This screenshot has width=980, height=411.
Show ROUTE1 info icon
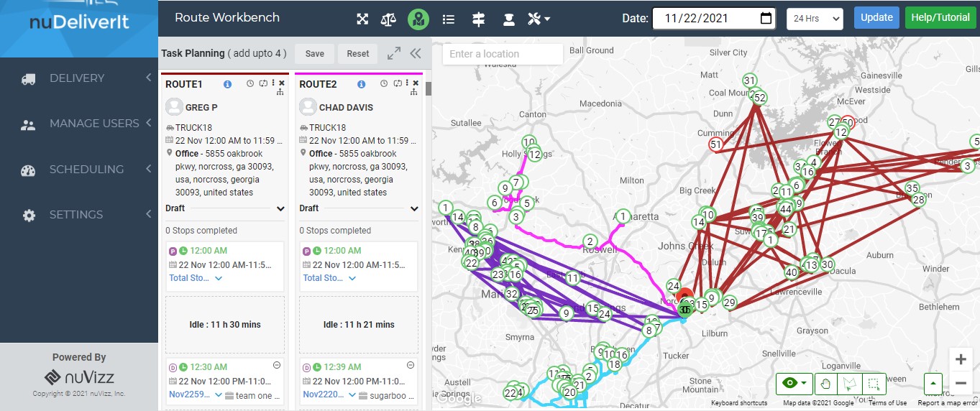[228, 84]
